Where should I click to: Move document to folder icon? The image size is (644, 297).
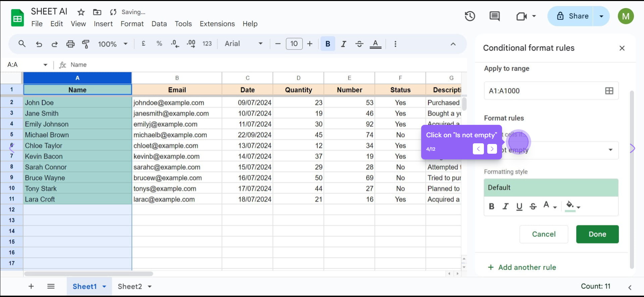pyautogui.click(x=97, y=12)
